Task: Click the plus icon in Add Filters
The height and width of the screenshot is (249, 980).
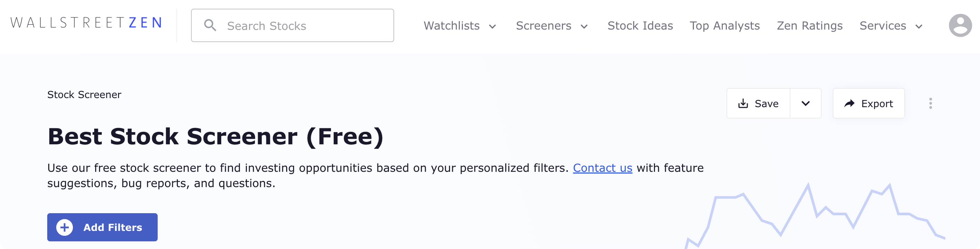Action: click(x=65, y=227)
